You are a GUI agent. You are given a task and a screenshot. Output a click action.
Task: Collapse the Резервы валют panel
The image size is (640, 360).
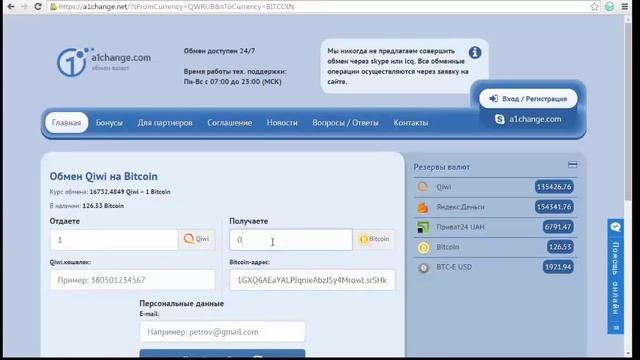(x=572, y=165)
